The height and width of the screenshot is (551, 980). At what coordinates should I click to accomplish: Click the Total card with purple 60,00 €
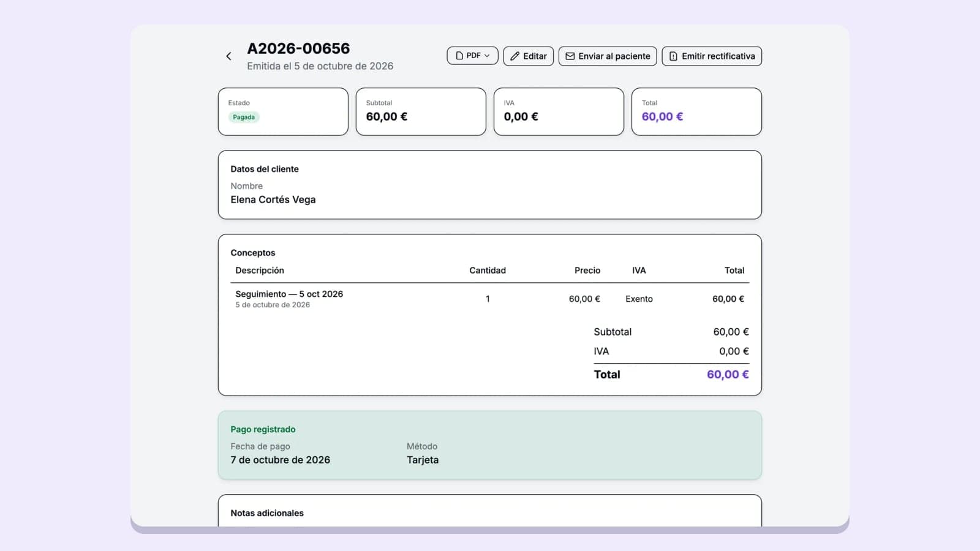coord(696,111)
